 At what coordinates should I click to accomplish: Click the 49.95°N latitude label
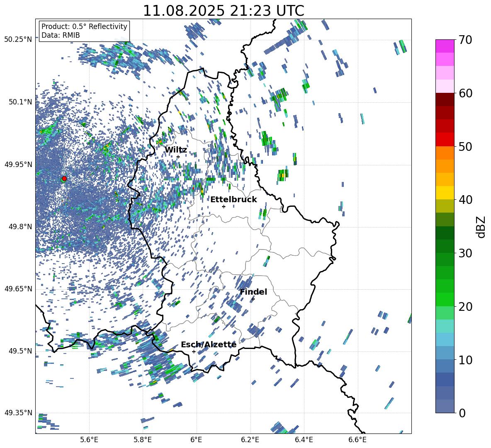(x=18, y=164)
